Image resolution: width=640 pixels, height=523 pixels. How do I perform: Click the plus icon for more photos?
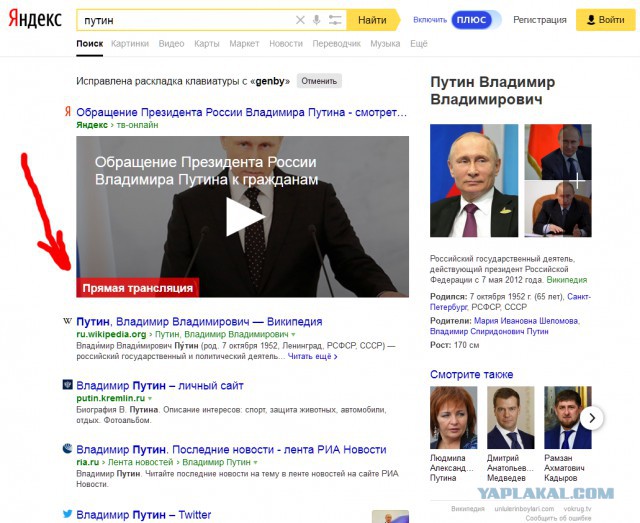tap(577, 180)
